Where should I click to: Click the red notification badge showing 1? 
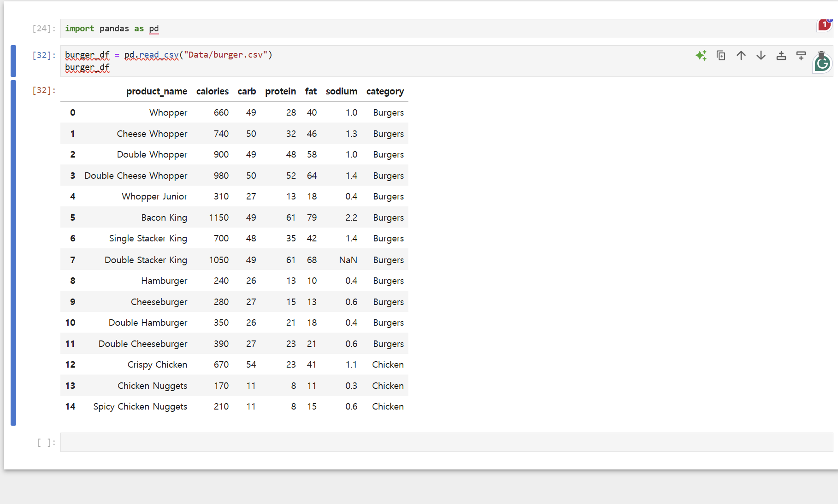coord(824,25)
